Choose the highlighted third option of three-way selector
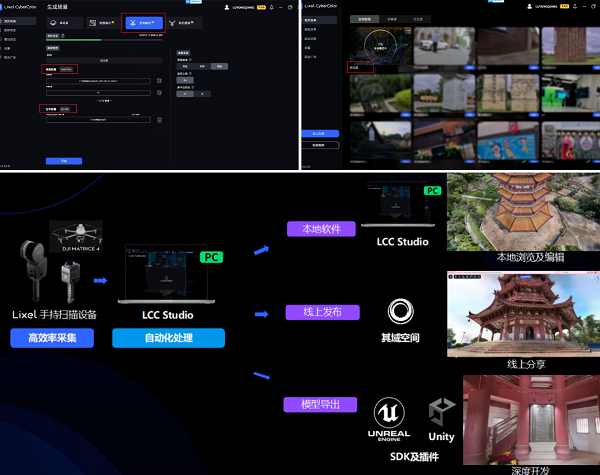The height and width of the screenshot is (475, 600). point(219,66)
